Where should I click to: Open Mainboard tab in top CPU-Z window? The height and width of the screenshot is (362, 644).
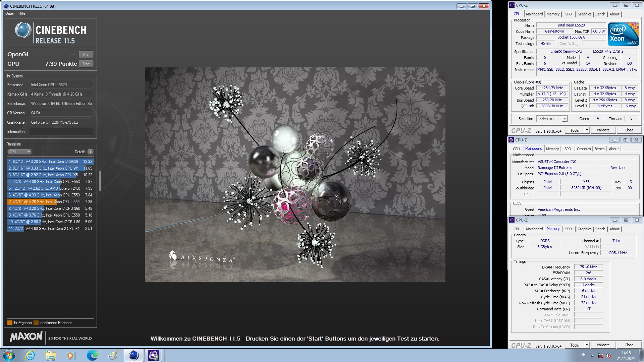(534, 14)
